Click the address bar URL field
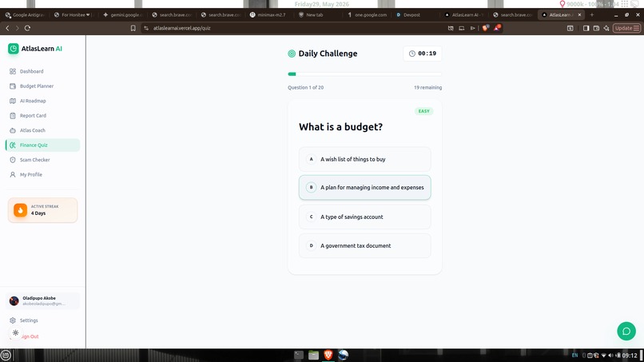The image size is (644, 362). click(x=296, y=28)
